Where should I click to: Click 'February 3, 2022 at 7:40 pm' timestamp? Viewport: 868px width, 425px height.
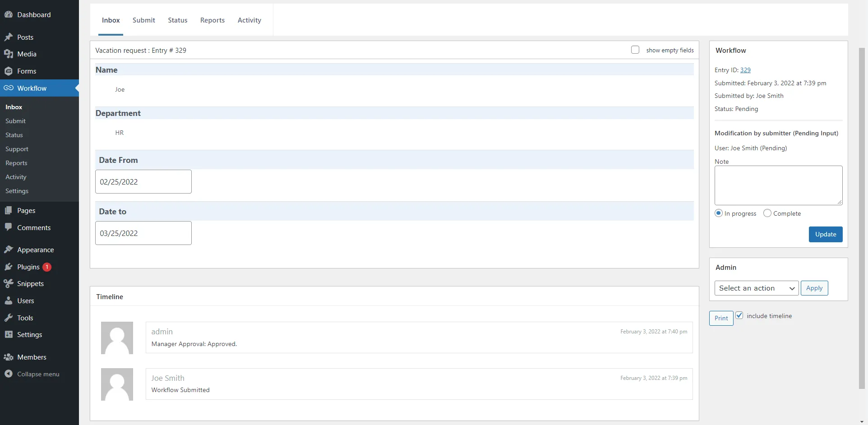(654, 332)
